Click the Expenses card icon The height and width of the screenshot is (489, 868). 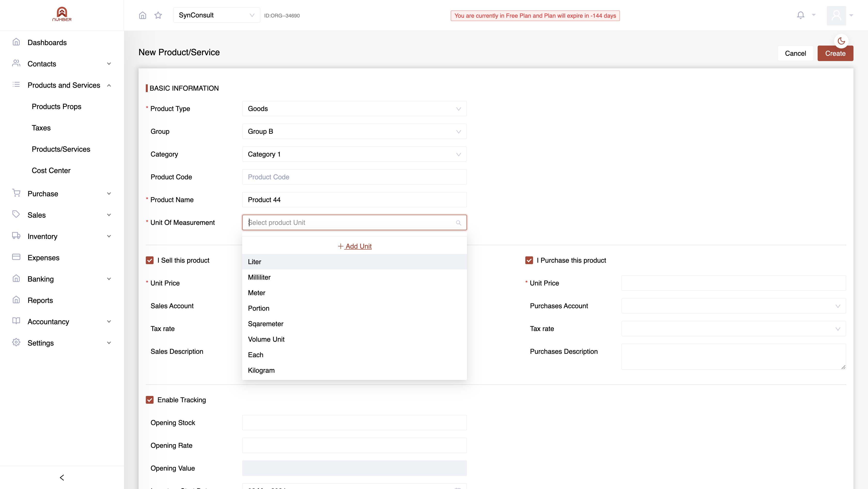pyautogui.click(x=16, y=257)
